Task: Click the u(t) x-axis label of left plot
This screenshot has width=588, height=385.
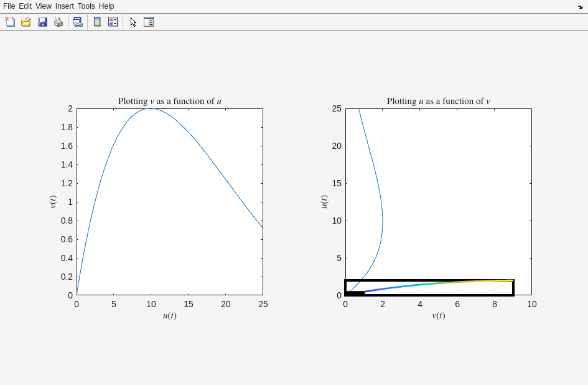Action: coord(169,315)
